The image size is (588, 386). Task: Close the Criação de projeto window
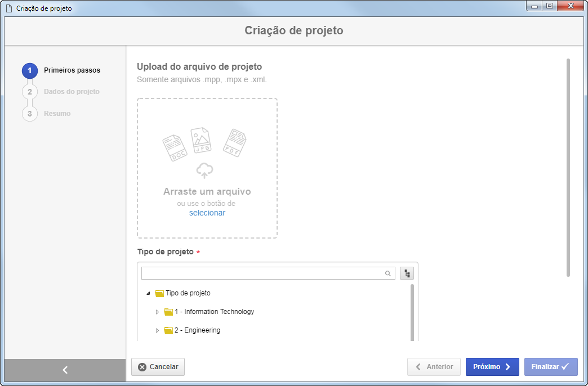pyautogui.click(x=571, y=6)
